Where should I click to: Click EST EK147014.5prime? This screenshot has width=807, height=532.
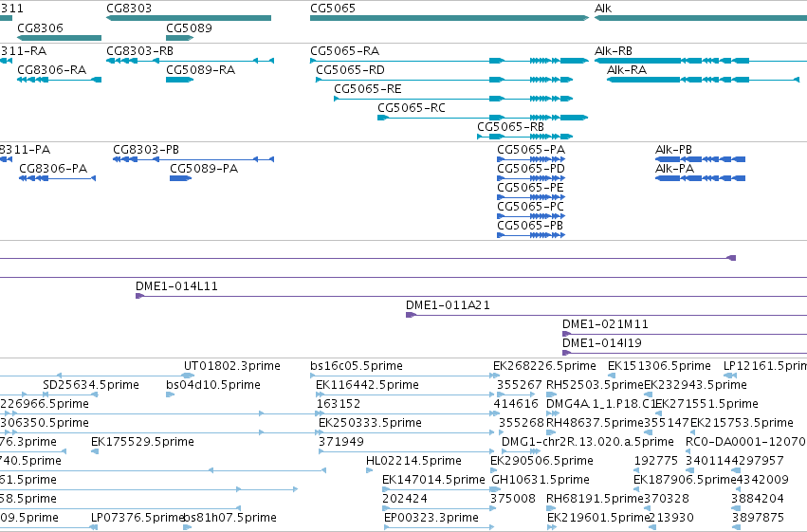pos(433,480)
